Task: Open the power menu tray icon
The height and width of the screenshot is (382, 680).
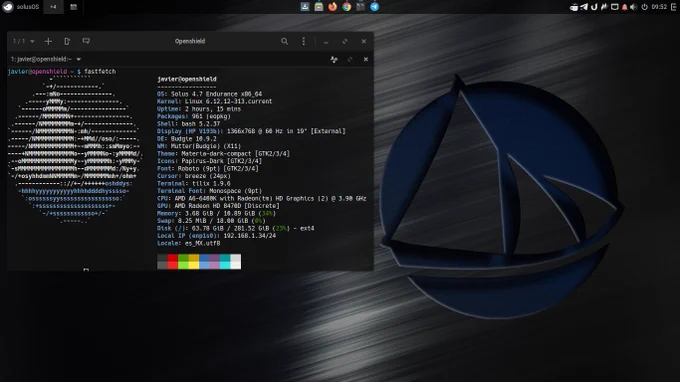Action: (x=644, y=7)
